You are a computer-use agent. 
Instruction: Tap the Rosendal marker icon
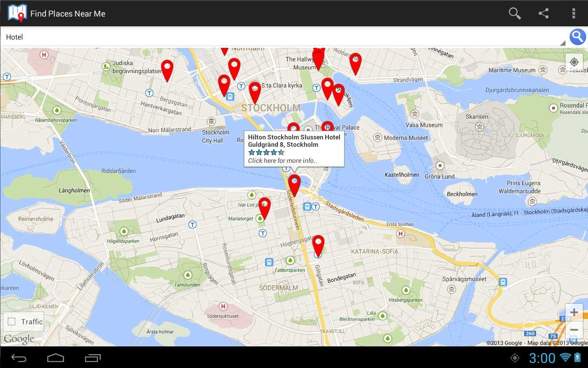pyautogui.click(x=554, y=108)
